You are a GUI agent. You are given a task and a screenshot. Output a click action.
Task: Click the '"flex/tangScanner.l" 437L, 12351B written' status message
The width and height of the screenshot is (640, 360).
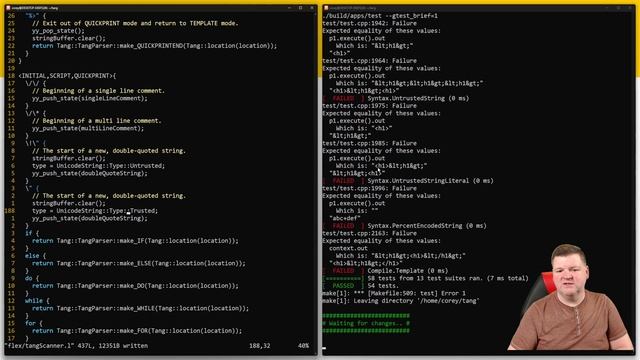76,346
